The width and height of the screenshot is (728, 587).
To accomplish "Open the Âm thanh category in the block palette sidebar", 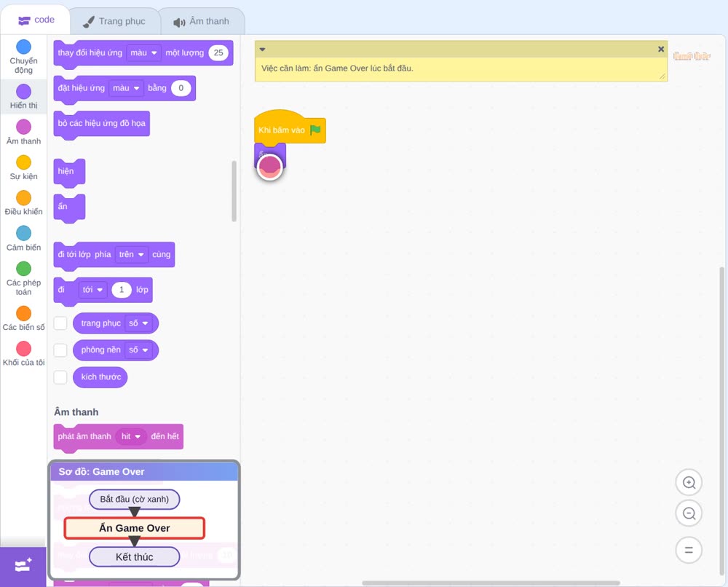I will [23, 132].
